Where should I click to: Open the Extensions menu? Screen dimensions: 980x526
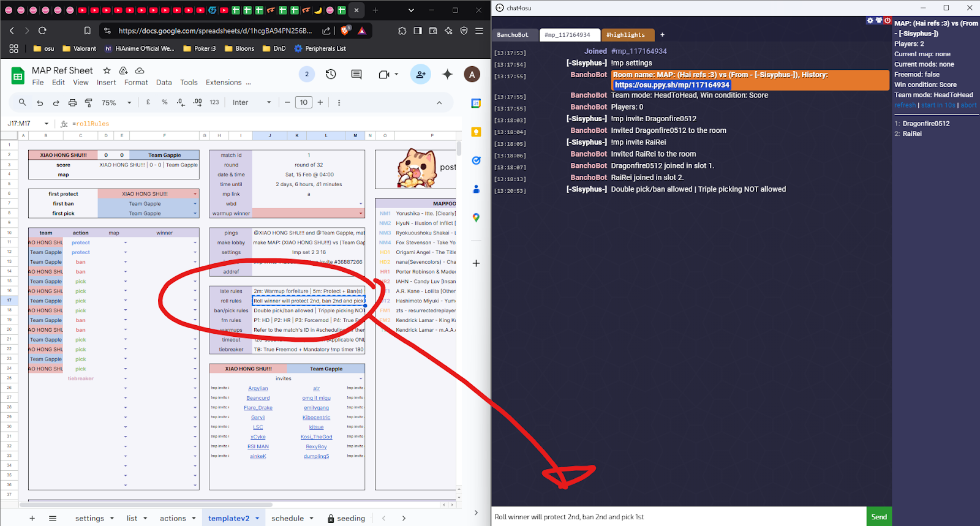[x=224, y=82]
